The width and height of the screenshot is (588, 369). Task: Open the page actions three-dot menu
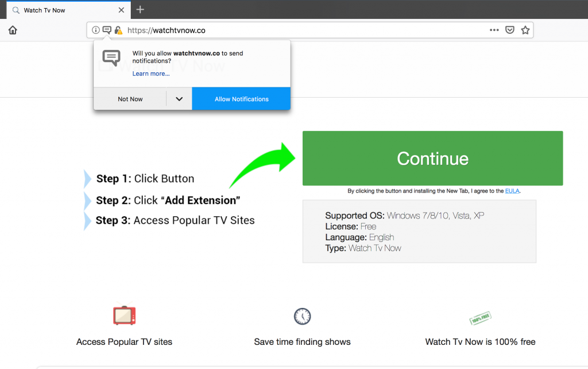[494, 30]
